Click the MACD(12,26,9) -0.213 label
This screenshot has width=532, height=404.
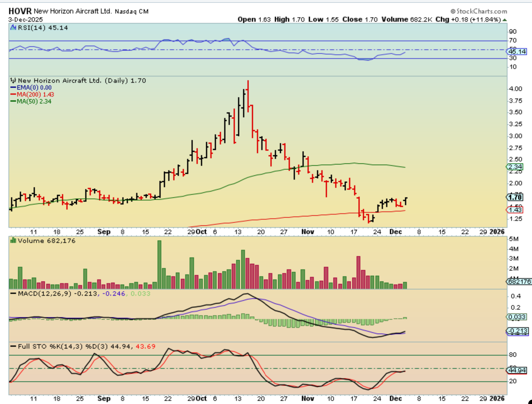pyautogui.click(x=58, y=294)
